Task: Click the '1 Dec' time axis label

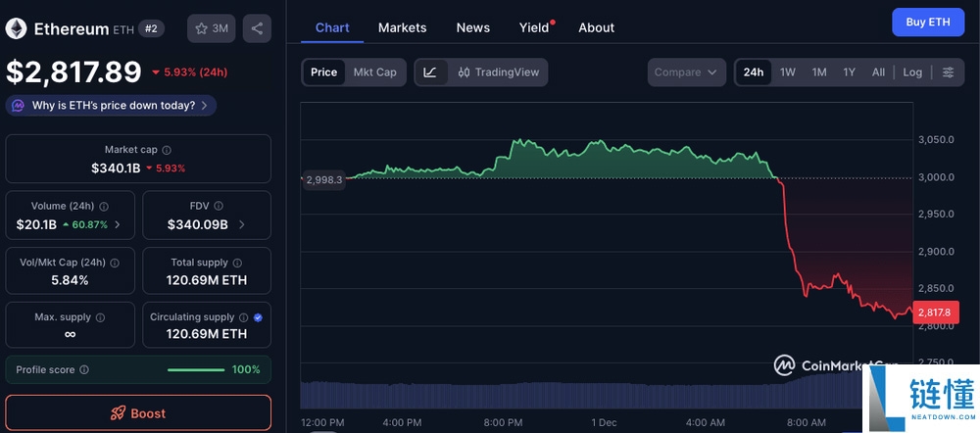Action: coord(604,423)
